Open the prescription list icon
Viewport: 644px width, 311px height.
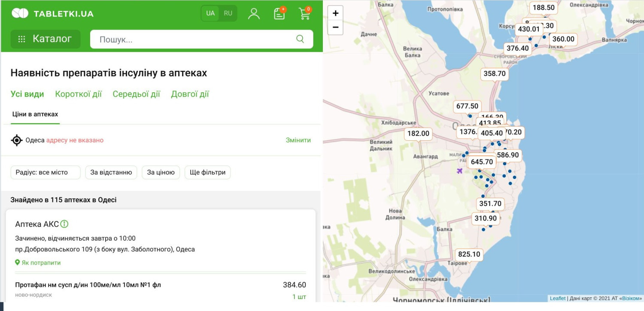click(279, 13)
